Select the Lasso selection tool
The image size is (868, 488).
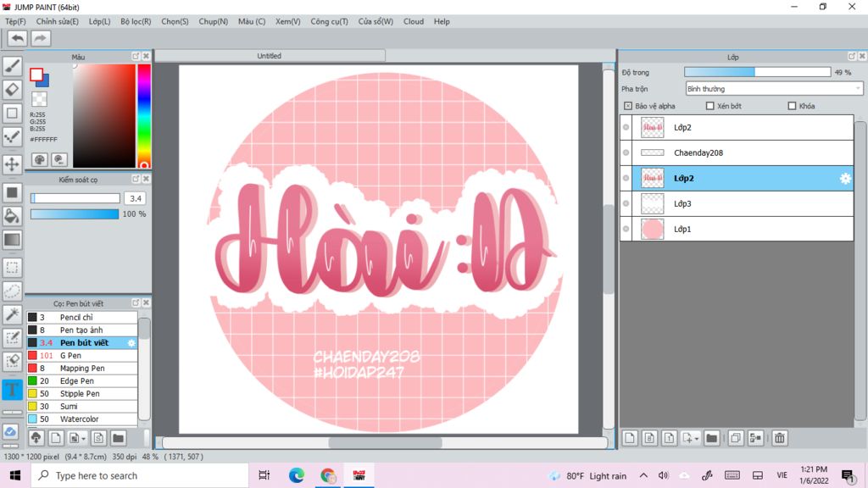coord(12,291)
